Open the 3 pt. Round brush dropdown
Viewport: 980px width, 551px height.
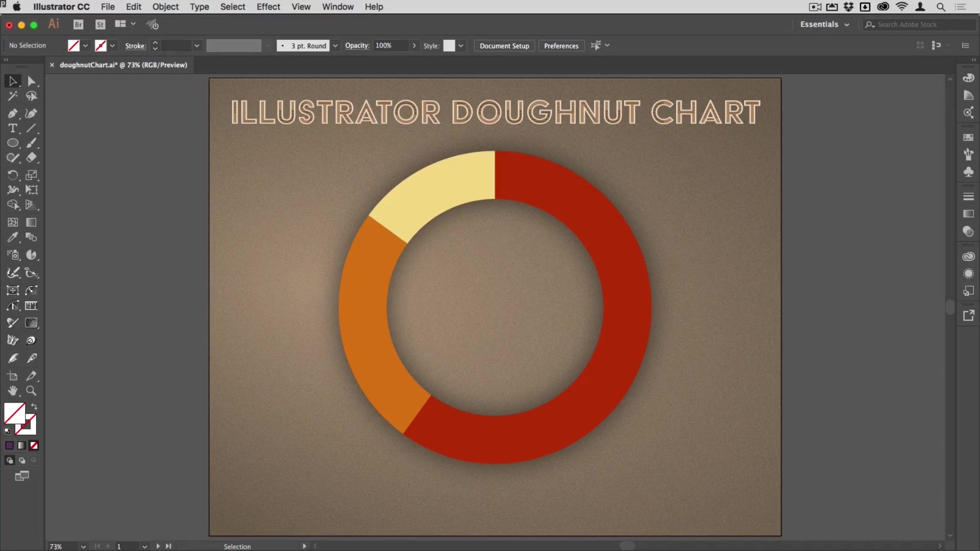click(x=335, y=46)
